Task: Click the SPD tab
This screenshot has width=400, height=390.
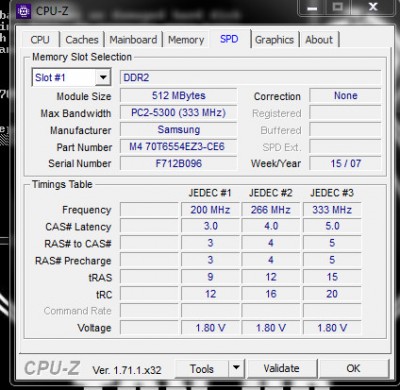Action: tap(229, 39)
